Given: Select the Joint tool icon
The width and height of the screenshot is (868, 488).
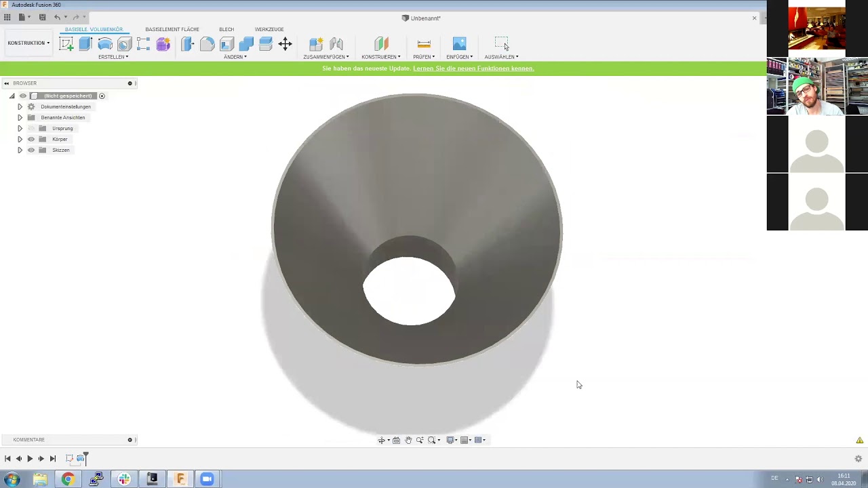Looking at the screenshot, I should point(336,44).
